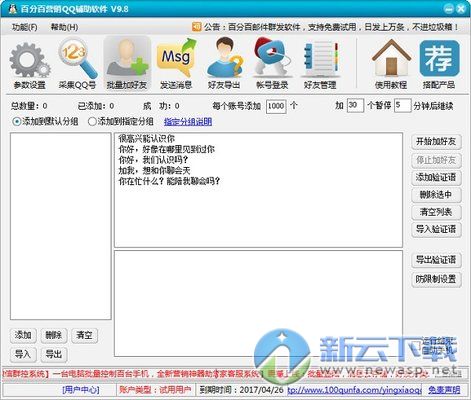Close the QQ assistant window
Screen dimensions: 471x400
pyautogui.click(x=461, y=9)
